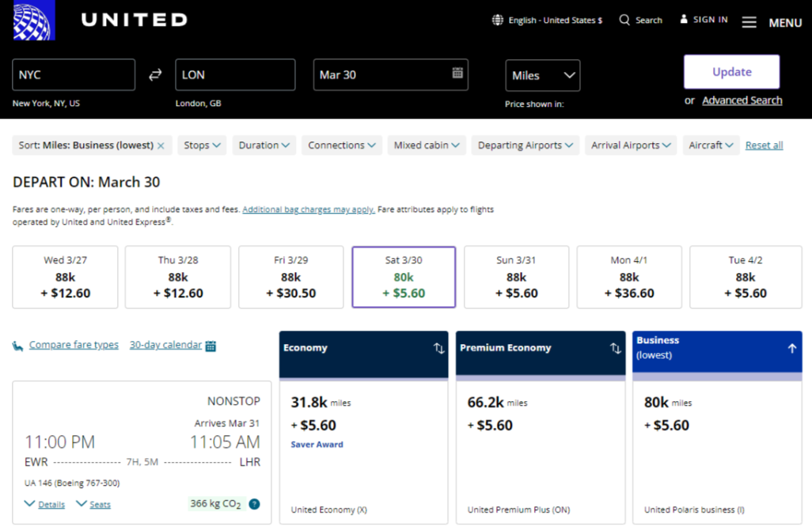Screen dimensions: 812x530
Task: Click the NYC origin field
Action: pos(74,74)
